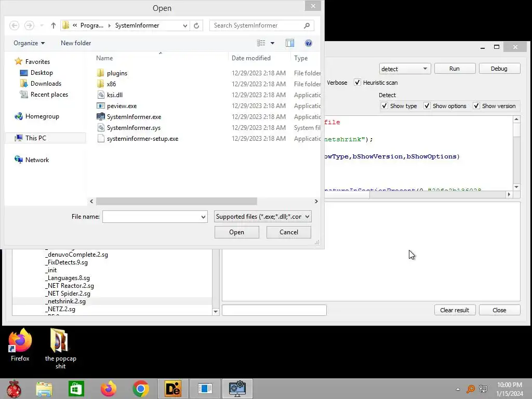Click the Run button
This screenshot has width=532, height=399.
[x=455, y=69]
